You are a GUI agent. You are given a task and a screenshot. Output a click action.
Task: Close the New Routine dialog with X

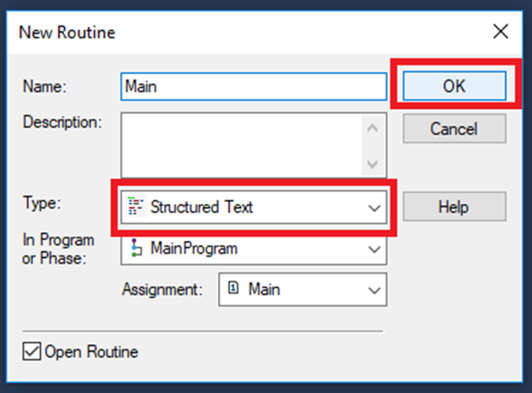tap(500, 32)
